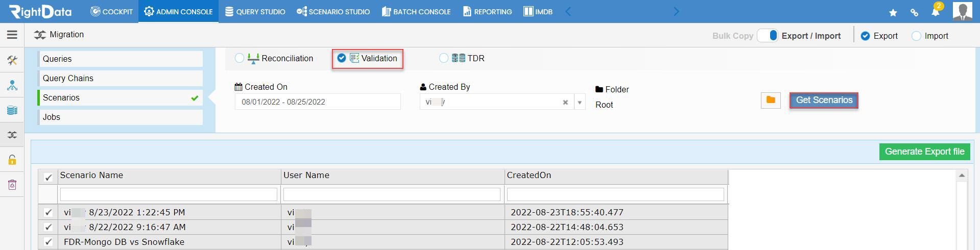The height and width of the screenshot is (250, 980).
Task: Click the link chain icon in header
Action: [914, 12]
